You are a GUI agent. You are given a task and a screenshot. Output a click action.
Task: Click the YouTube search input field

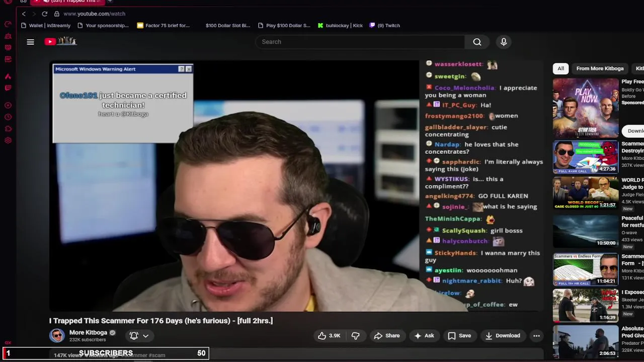360,42
